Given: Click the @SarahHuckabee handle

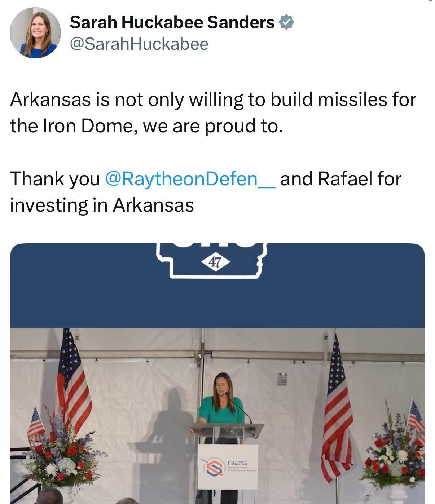Looking at the screenshot, I should (x=139, y=44).
